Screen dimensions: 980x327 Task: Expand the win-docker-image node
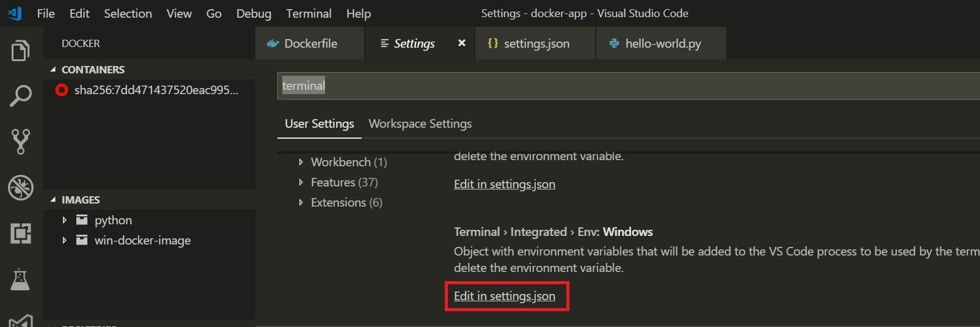point(64,240)
